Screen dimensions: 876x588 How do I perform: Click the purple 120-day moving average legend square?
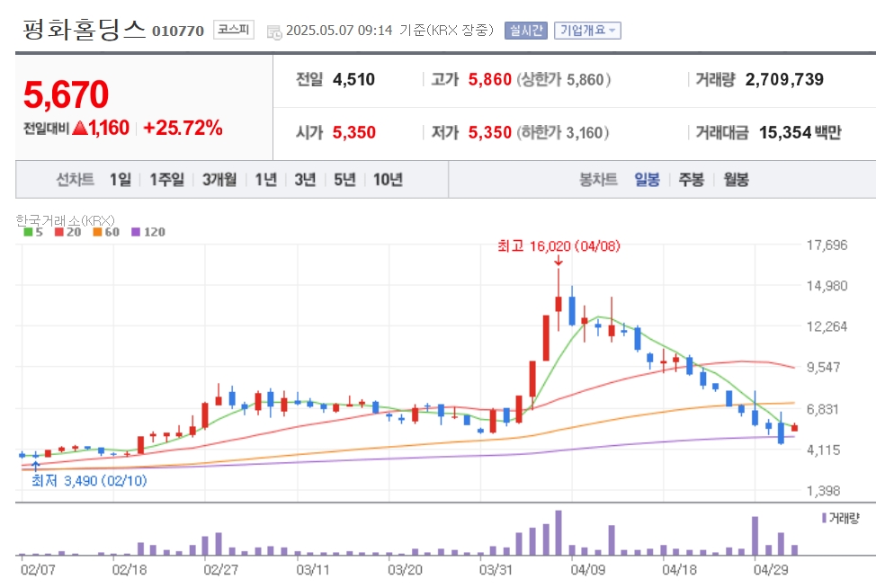pyautogui.click(x=136, y=232)
